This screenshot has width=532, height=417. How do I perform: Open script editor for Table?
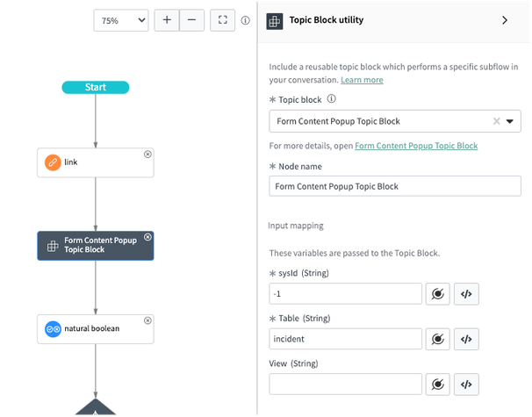[x=466, y=339]
